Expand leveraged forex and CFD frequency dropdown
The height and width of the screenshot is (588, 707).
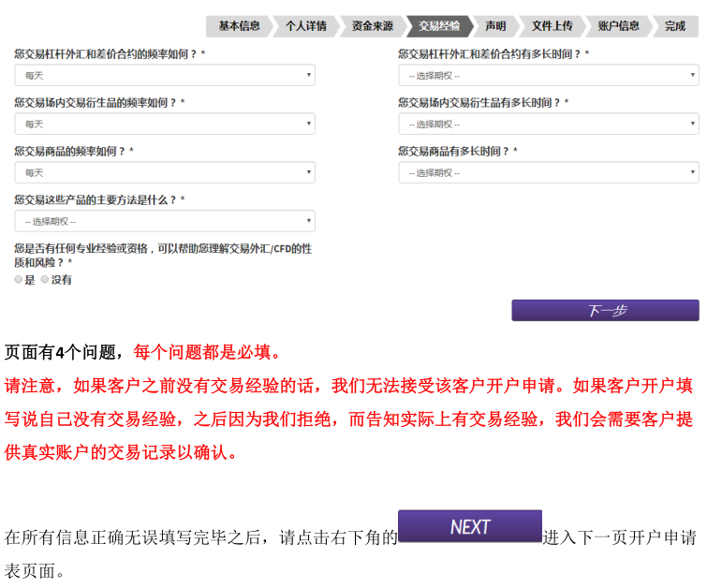coord(165,75)
